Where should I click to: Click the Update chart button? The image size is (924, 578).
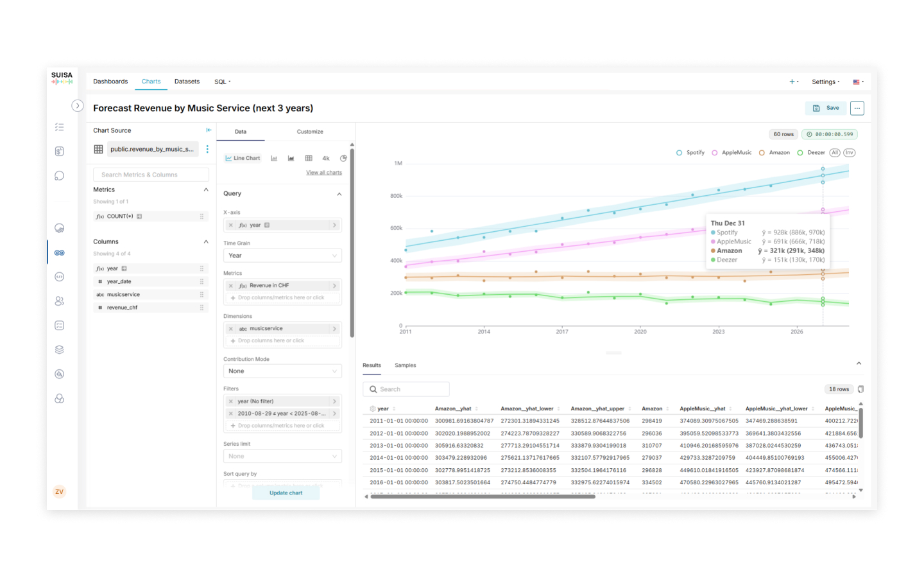coord(286,493)
